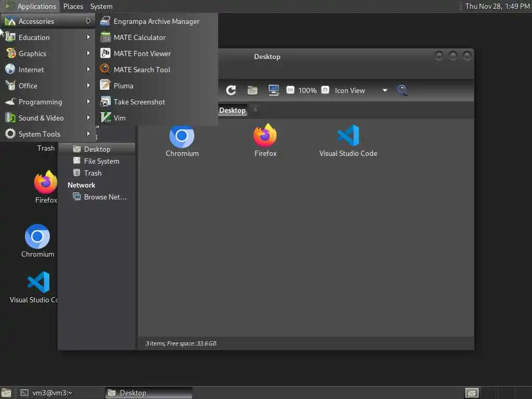Open the Applications panel menu

coord(31,6)
